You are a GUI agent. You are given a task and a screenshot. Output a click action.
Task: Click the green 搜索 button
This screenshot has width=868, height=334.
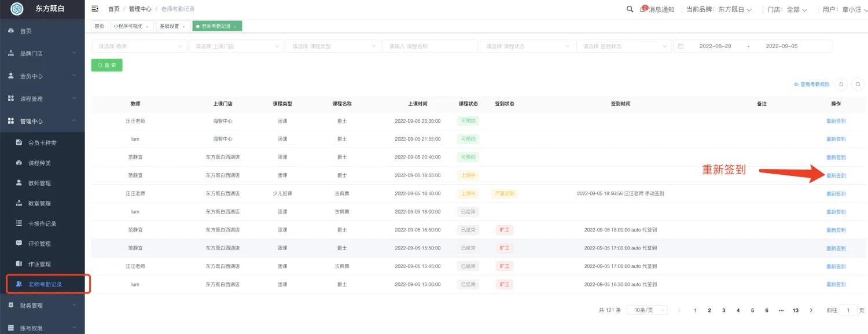pyautogui.click(x=107, y=65)
